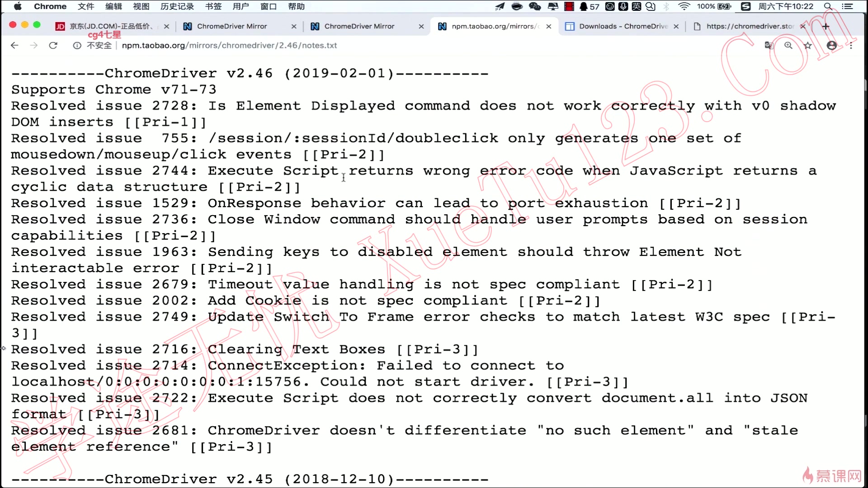Open the 书签 menu in menu bar
Screen dimensions: 868x488
tap(213, 6)
